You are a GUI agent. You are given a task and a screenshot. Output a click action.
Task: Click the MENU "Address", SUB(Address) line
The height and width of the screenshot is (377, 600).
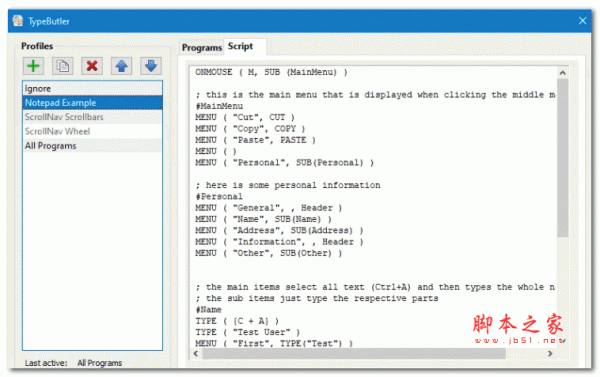pyautogui.click(x=279, y=230)
